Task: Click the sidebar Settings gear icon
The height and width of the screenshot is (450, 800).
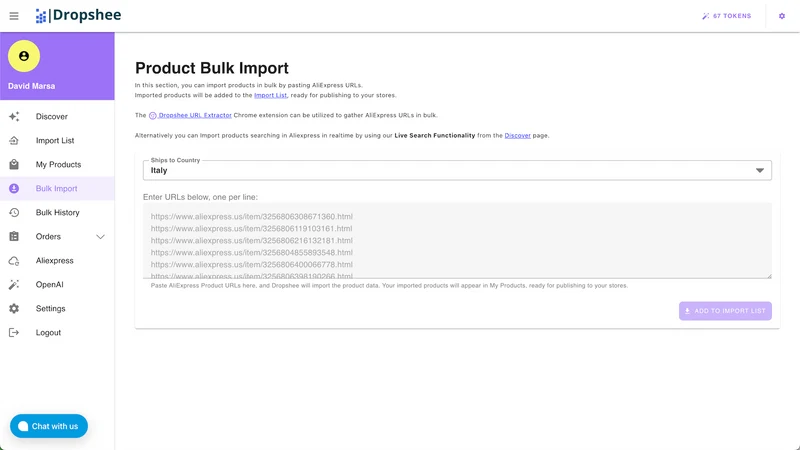Action: click(x=14, y=309)
